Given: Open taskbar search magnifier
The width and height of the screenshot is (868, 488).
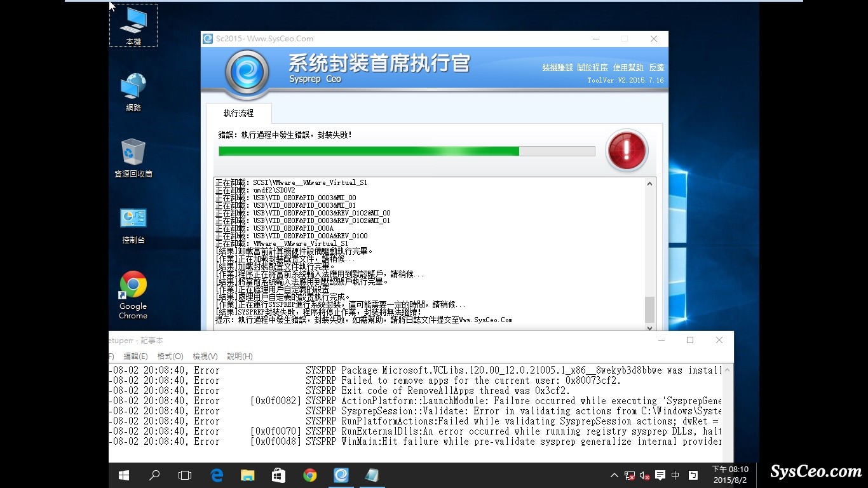Looking at the screenshot, I should point(154,475).
